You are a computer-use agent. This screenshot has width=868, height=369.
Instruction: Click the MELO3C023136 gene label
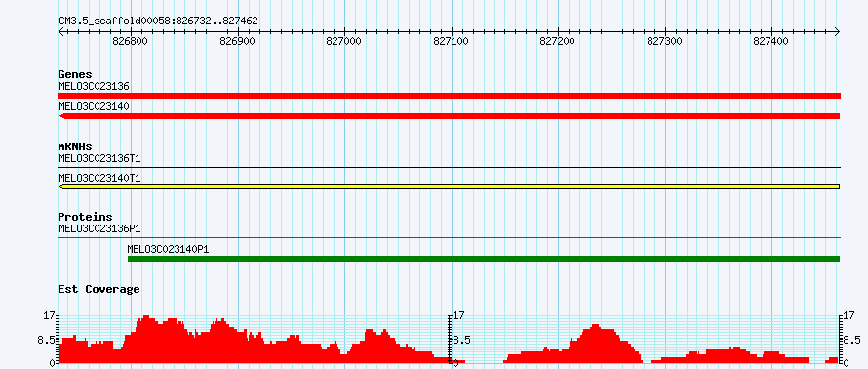94,86
